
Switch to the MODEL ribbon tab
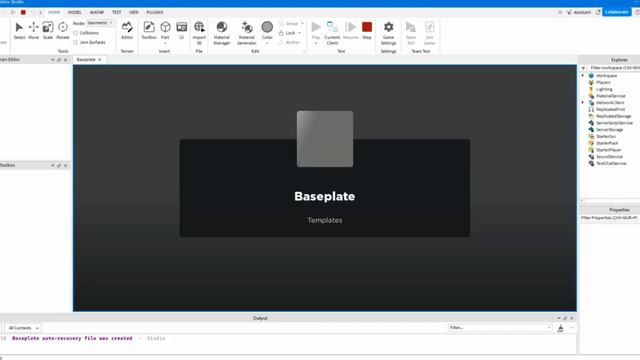coord(75,12)
